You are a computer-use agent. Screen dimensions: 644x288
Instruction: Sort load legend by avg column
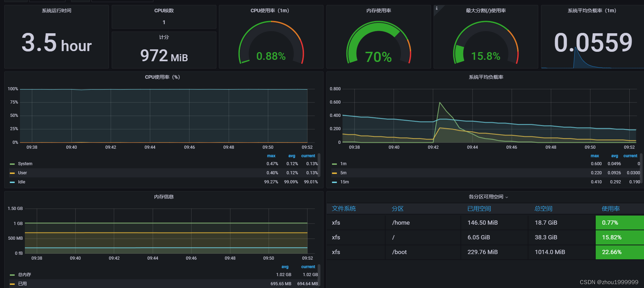(x=615, y=156)
